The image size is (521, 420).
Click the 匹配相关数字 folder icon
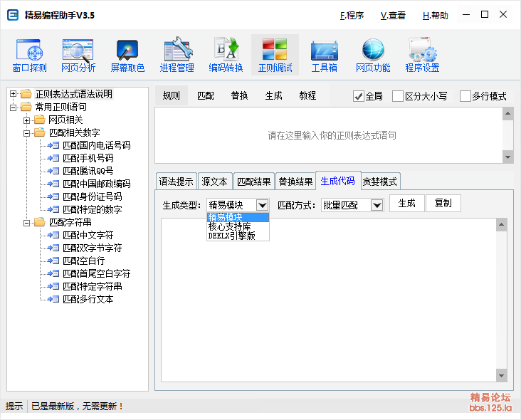tap(40, 132)
